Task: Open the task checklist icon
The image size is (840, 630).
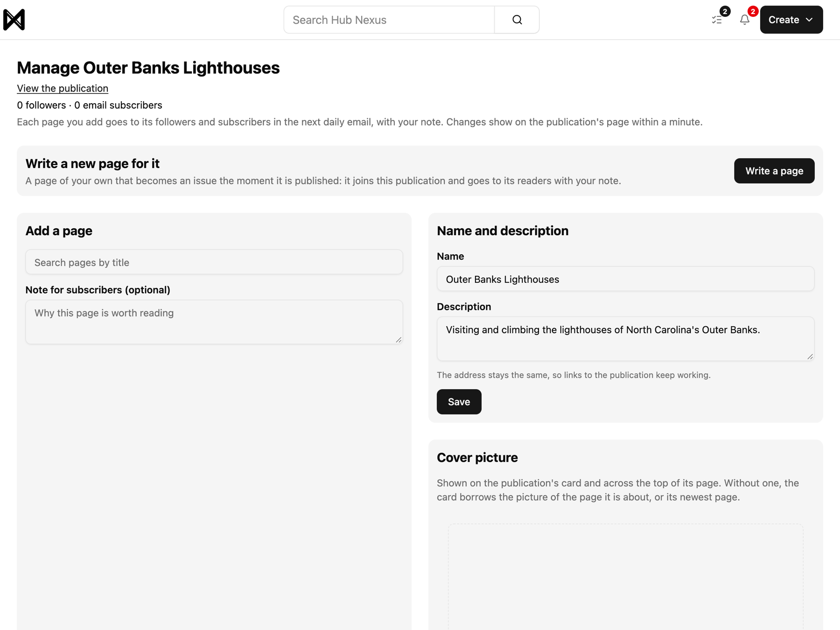Action: [x=717, y=20]
